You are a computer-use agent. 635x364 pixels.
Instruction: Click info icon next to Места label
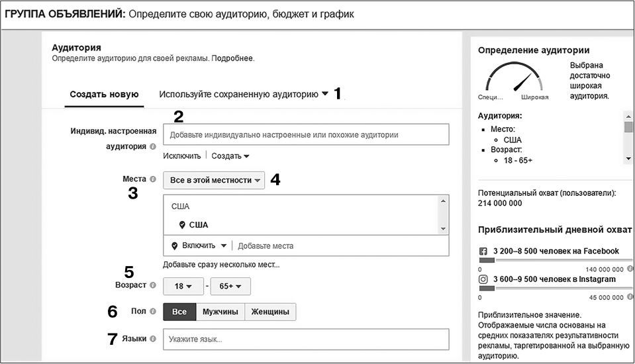(x=153, y=179)
